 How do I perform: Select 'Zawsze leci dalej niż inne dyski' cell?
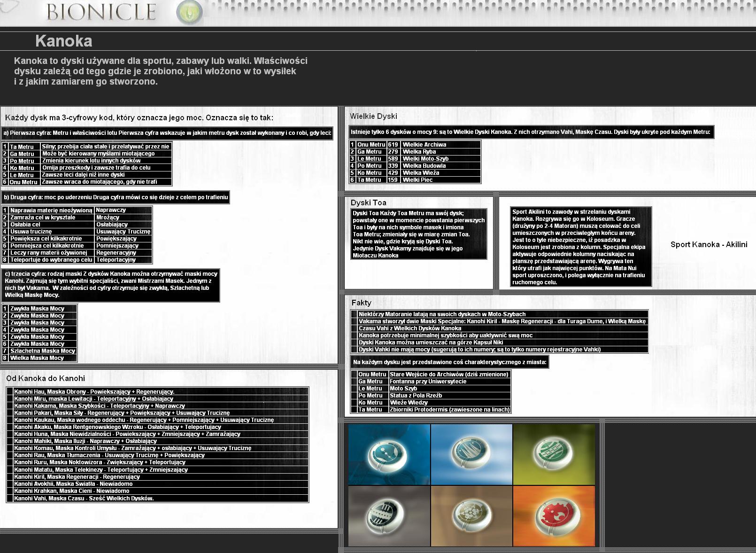(106, 175)
